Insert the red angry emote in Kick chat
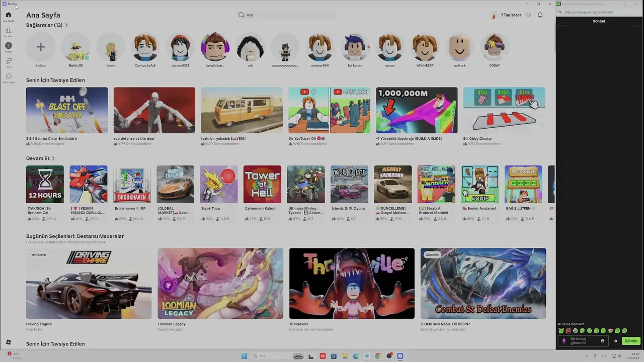Image resolution: width=644 pixels, height=362 pixels. 568,331
